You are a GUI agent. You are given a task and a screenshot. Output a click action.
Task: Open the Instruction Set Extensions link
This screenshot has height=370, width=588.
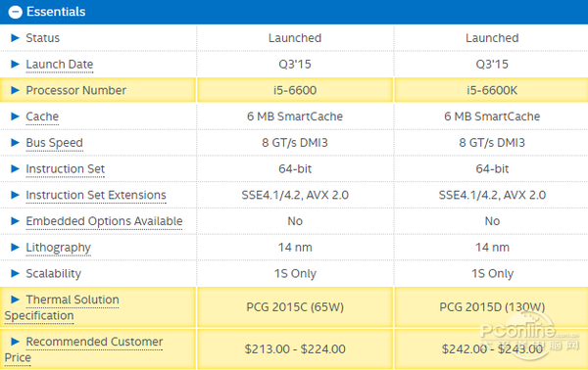point(96,196)
